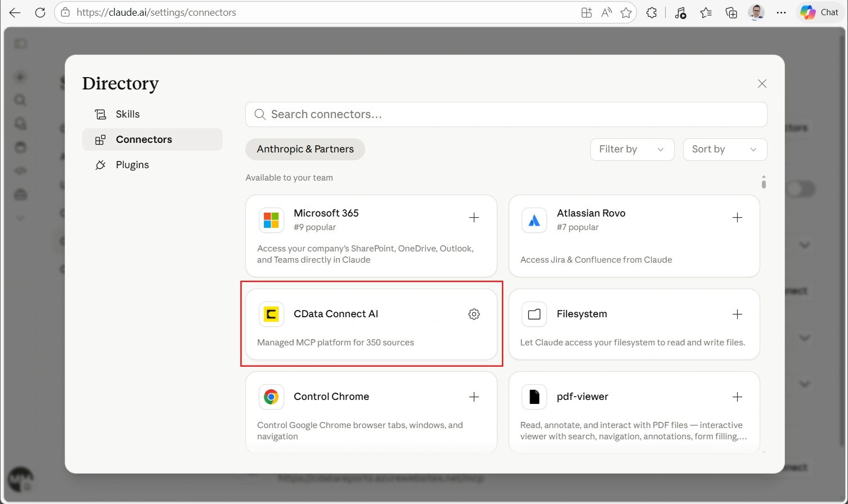
Task: Open browser extensions puzzle icon
Action: coord(652,12)
